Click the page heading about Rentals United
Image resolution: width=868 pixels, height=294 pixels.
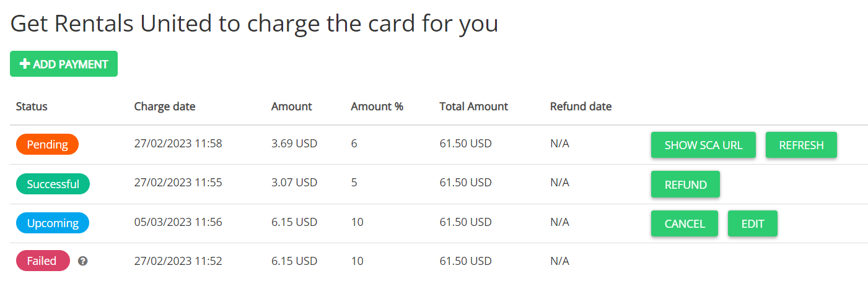(x=254, y=24)
